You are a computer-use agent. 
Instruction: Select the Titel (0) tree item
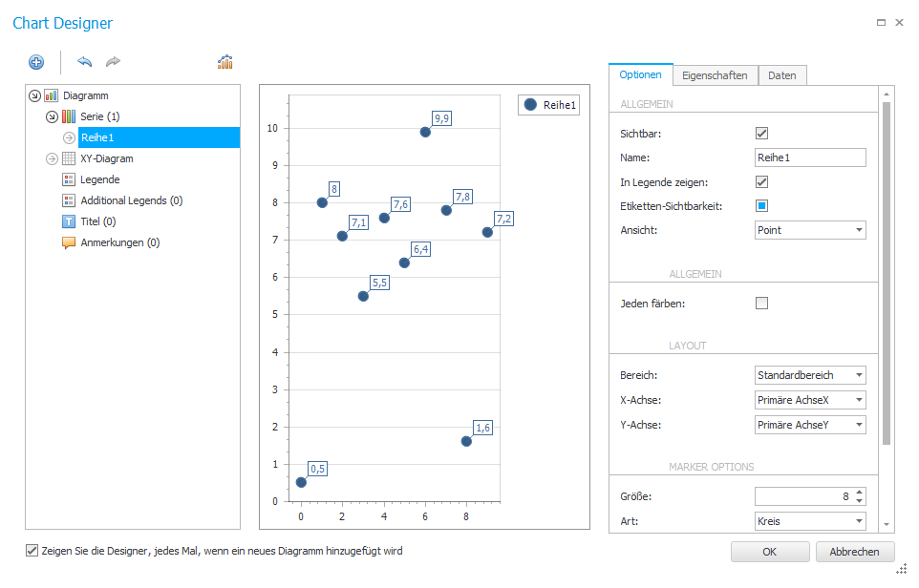click(x=98, y=221)
